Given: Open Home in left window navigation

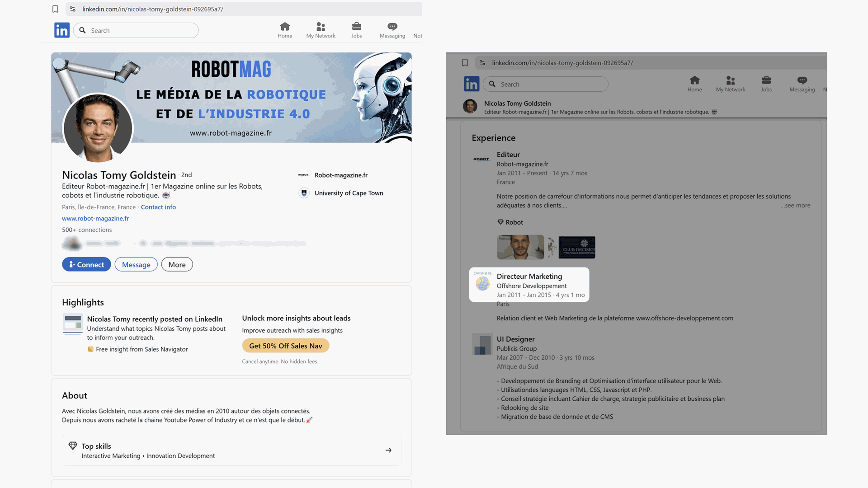Looking at the screenshot, I should point(285,30).
